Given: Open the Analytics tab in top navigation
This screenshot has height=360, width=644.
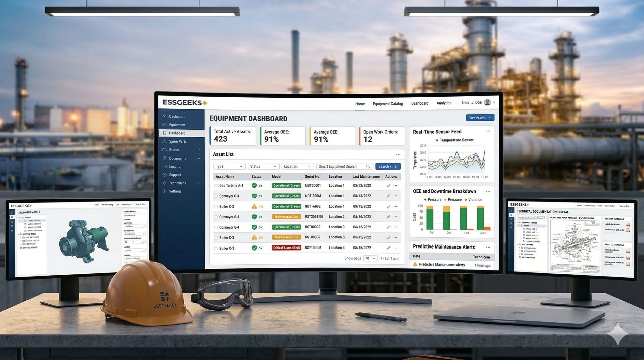Looking at the screenshot, I should click(444, 103).
